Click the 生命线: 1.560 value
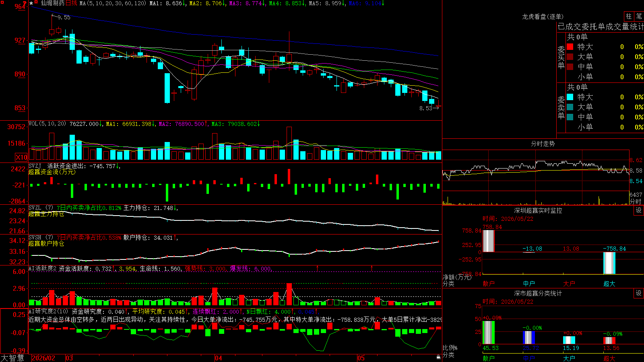 160,269
